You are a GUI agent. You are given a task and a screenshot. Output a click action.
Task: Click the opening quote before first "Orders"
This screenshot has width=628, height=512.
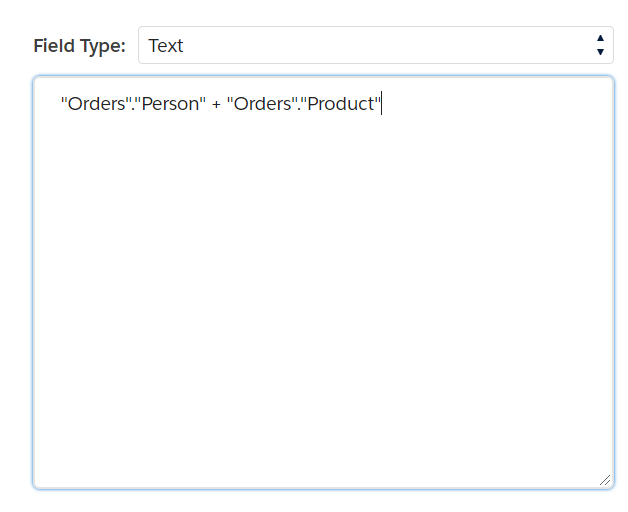point(64,100)
